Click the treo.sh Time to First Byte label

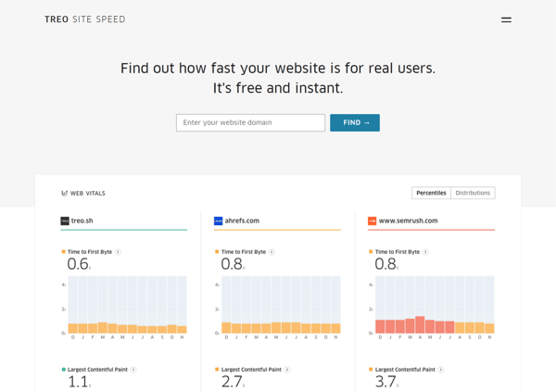[90, 252]
